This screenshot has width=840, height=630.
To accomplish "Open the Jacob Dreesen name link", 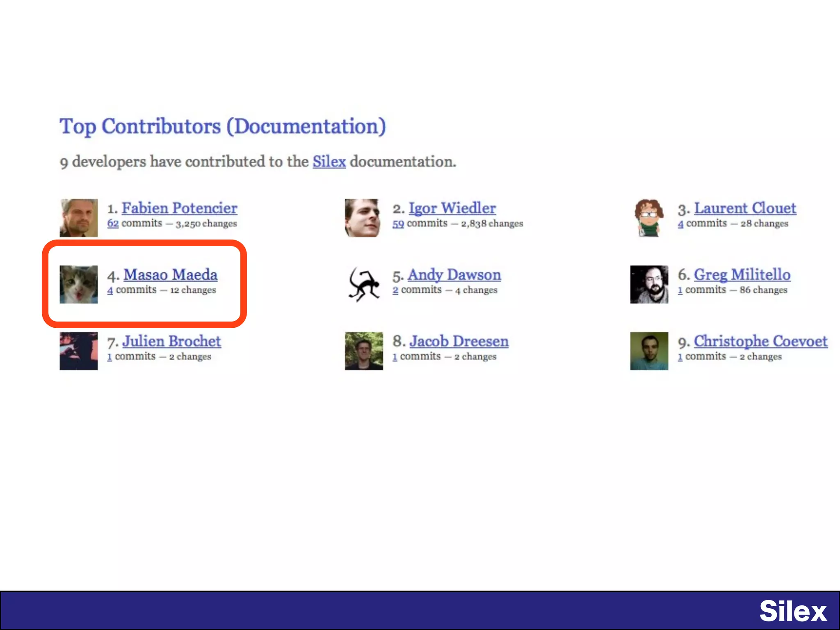I will [x=459, y=341].
